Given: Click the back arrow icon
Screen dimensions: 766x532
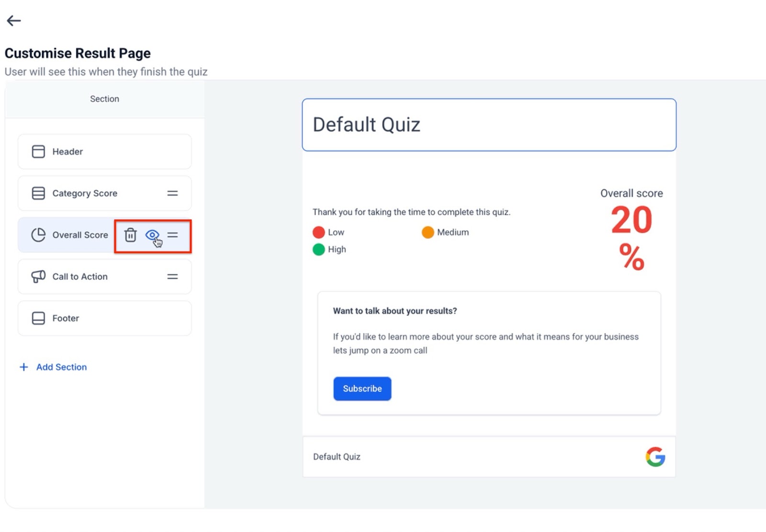Looking at the screenshot, I should (x=14, y=21).
